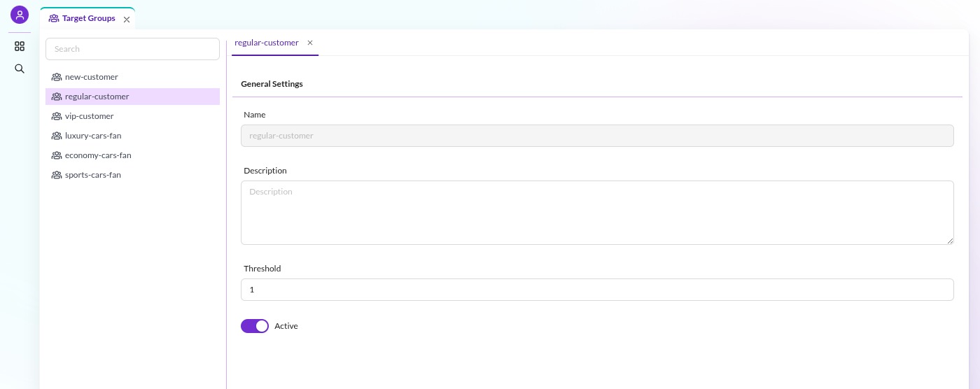Click into the Description text area
The width and height of the screenshot is (980, 389).
point(597,213)
